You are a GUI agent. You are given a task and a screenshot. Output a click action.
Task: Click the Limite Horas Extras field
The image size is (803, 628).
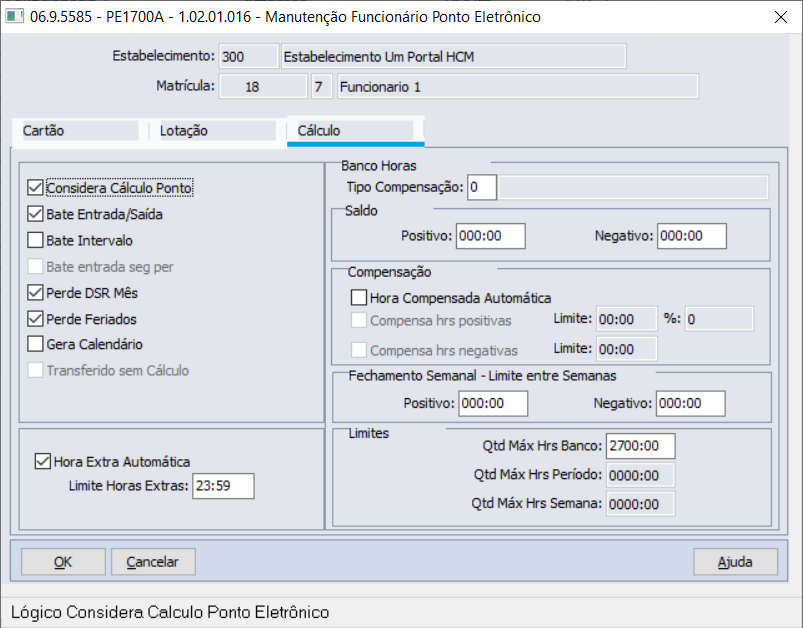tap(223, 486)
